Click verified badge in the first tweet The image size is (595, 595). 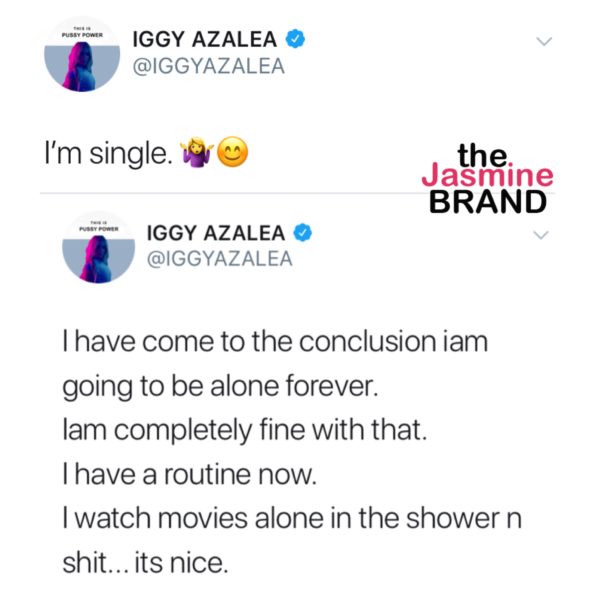(295, 39)
